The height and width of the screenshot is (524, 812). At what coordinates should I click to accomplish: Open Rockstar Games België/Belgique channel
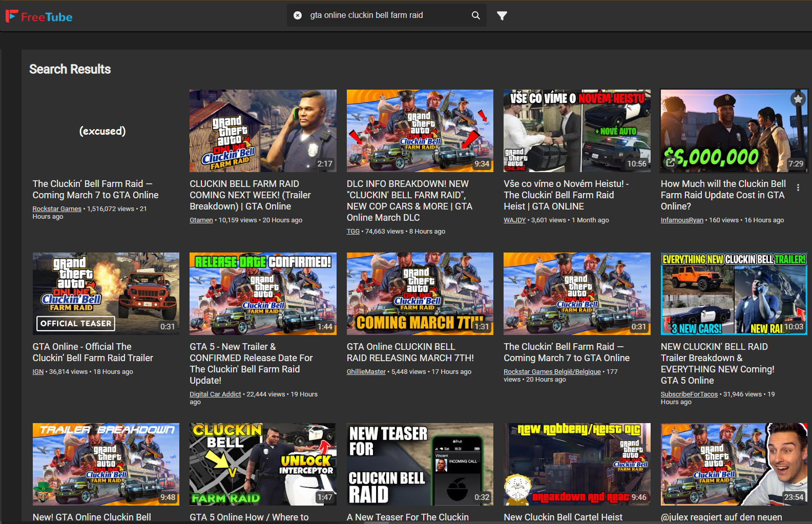552,372
